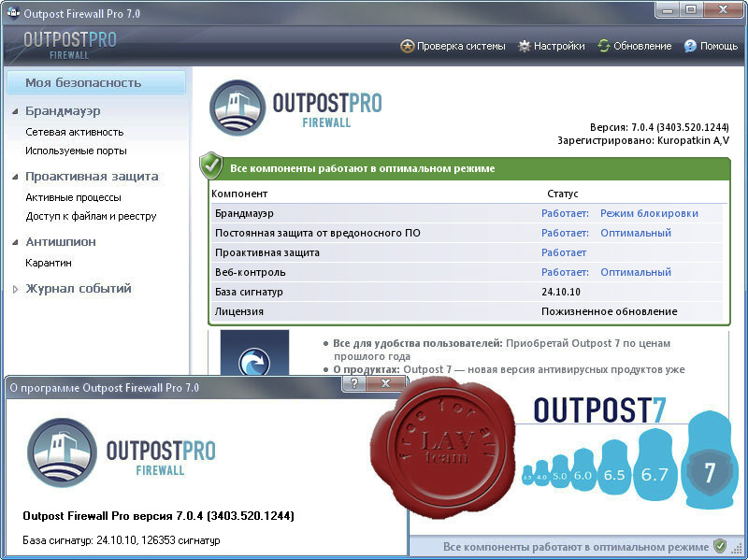Image resolution: width=748 pixels, height=560 pixels.
Task: Click the Режим блокировки link
Action: click(x=649, y=213)
